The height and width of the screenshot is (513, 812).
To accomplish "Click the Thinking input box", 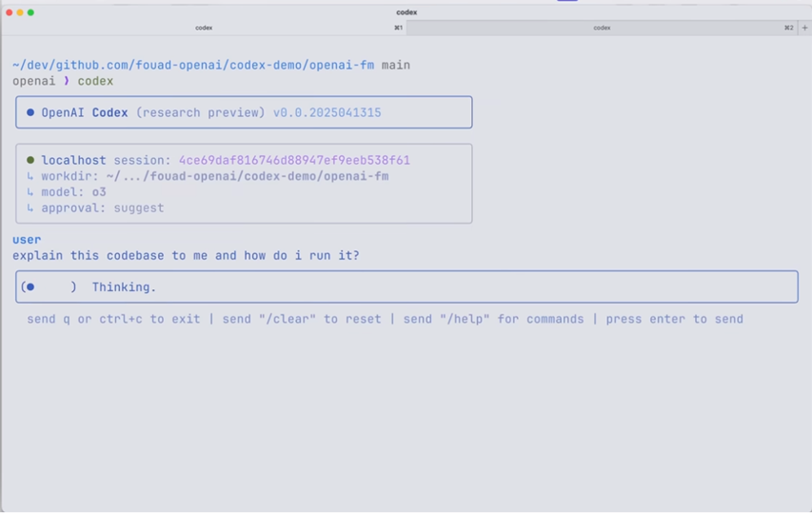I will (406, 286).
